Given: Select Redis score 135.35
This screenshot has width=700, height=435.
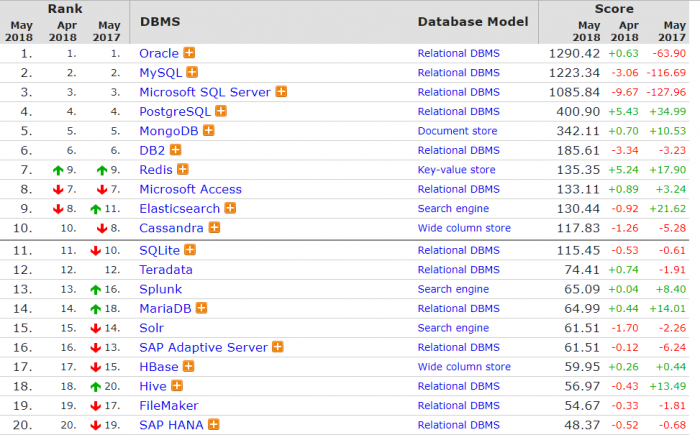Looking at the screenshot, I should (578, 170).
